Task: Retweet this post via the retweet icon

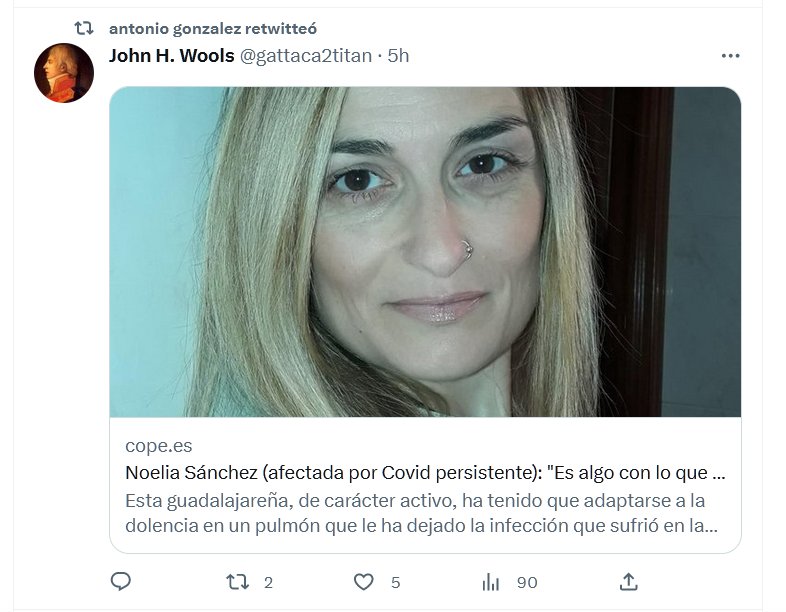Action: point(237,582)
